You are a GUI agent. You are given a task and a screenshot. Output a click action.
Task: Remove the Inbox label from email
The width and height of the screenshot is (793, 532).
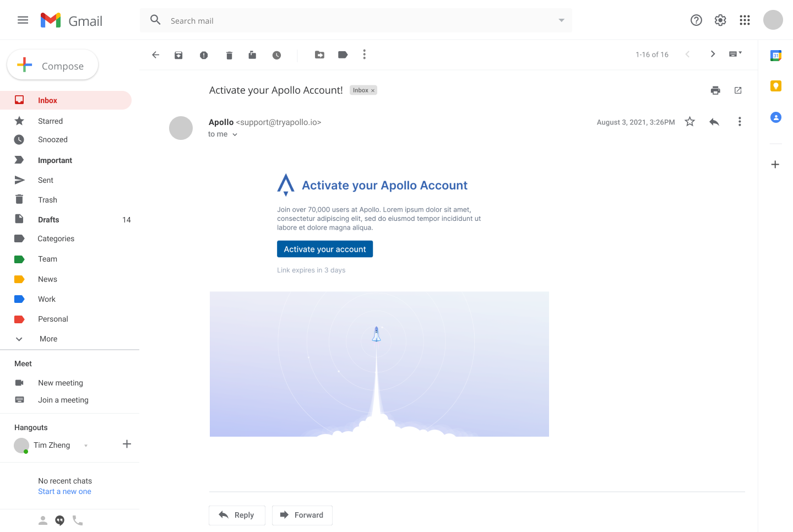click(373, 90)
